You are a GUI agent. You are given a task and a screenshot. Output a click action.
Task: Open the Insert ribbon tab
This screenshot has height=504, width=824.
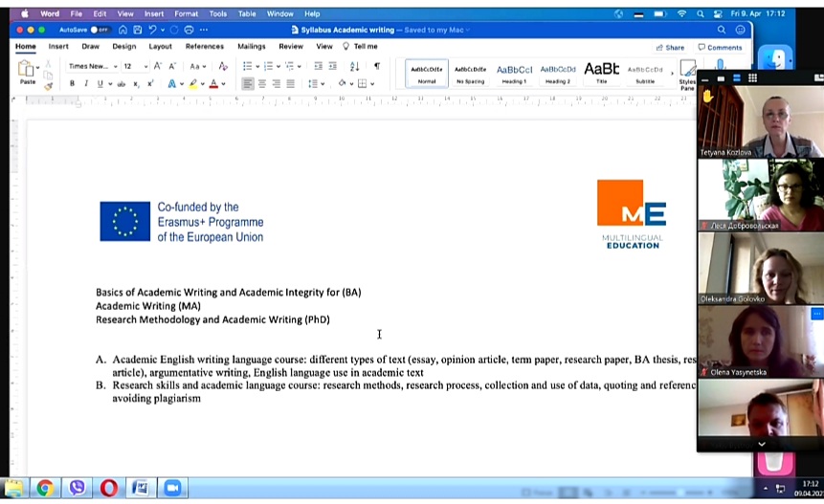point(58,46)
